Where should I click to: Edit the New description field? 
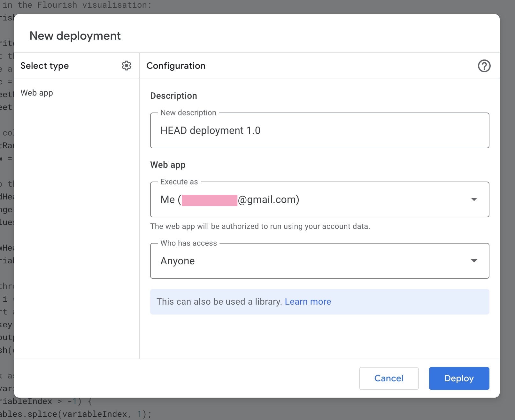click(x=319, y=130)
